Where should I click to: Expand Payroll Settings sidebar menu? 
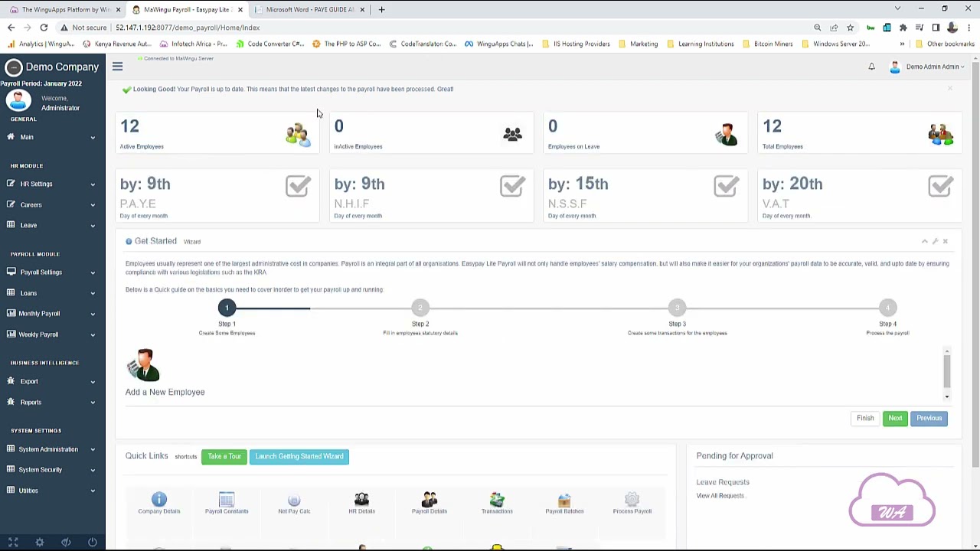(x=52, y=272)
